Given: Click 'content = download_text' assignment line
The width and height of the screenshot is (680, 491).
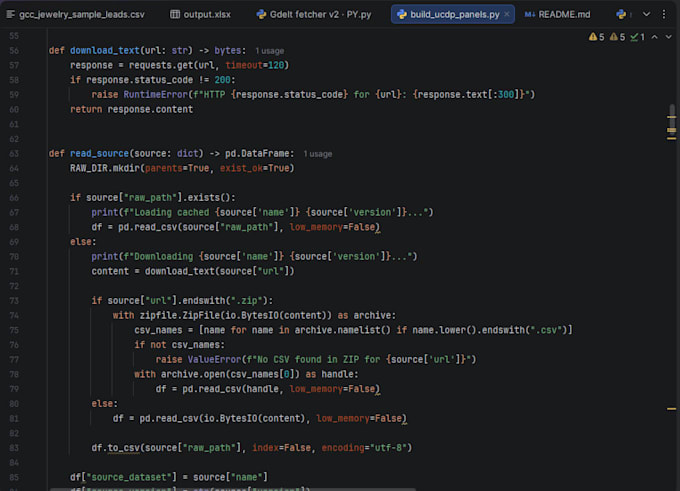Looking at the screenshot, I should coord(193,271).
